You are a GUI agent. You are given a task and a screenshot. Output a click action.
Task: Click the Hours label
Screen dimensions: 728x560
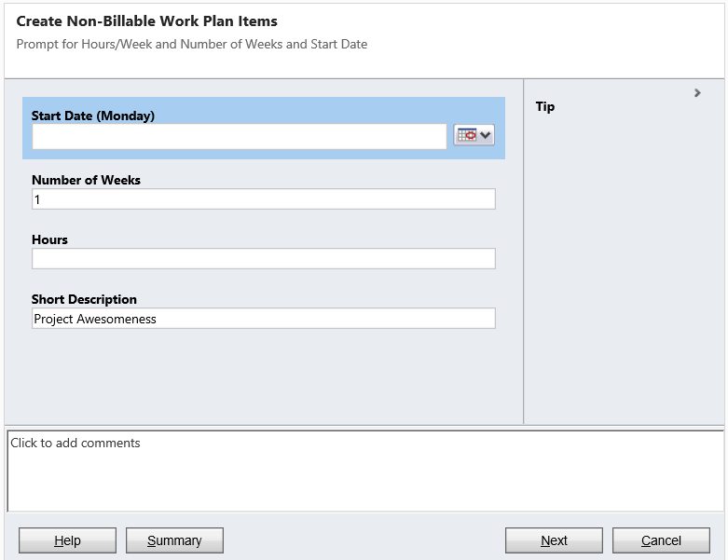(49, 239)
